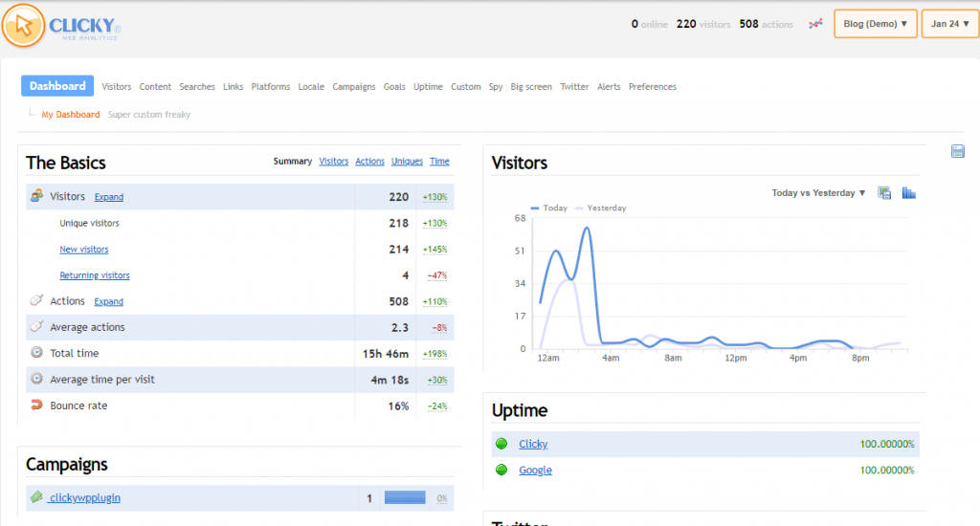
Task: Open the trends graph icon in header
Action: coord(815,24)
